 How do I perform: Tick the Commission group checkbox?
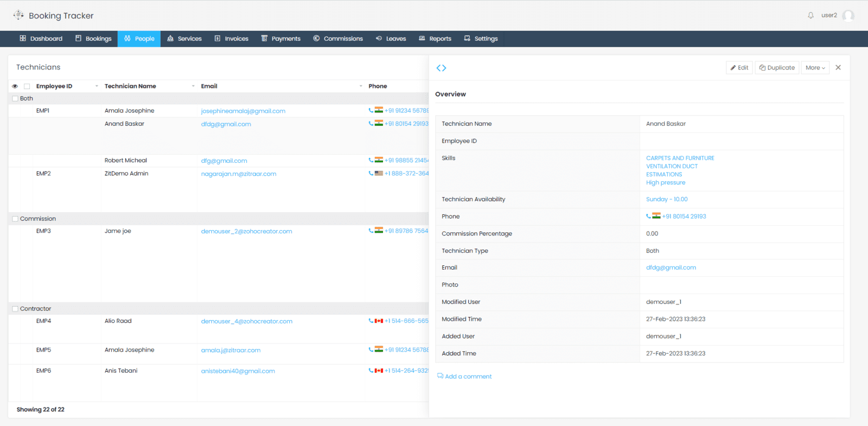click(15, 219)
